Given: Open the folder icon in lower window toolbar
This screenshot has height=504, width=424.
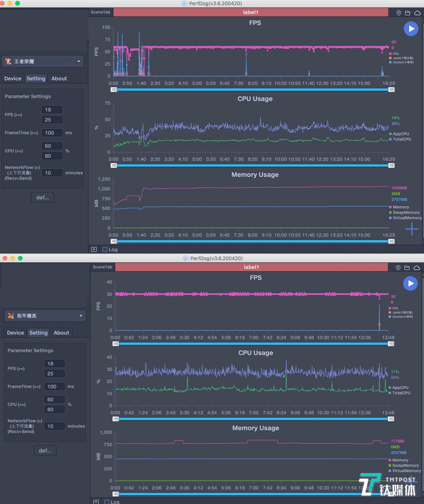Looking at the screenshot, I should coord(407,268).
